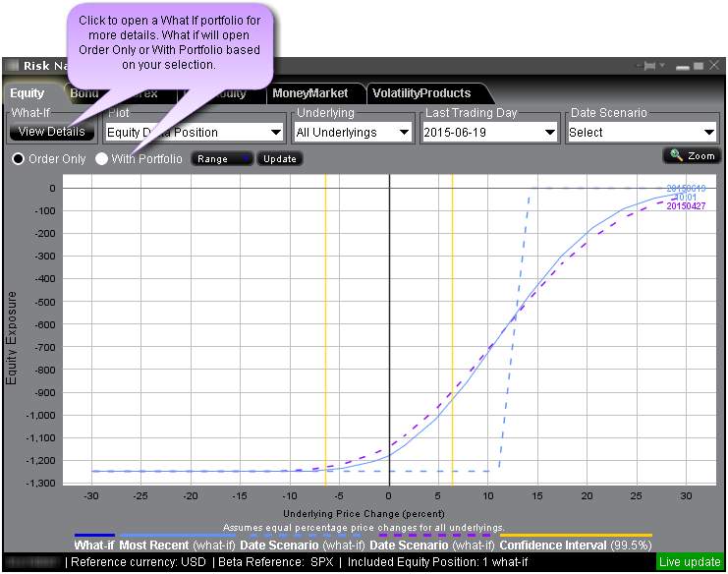The height and width of the screenshot is (574, 728).
Task: Click the Zoom magnifier button
Action: [692, 155]
